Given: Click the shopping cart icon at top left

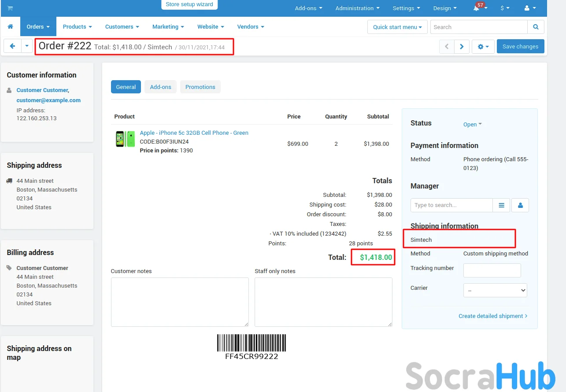Looking at the screenshot, I should click(x=10, y=8).
